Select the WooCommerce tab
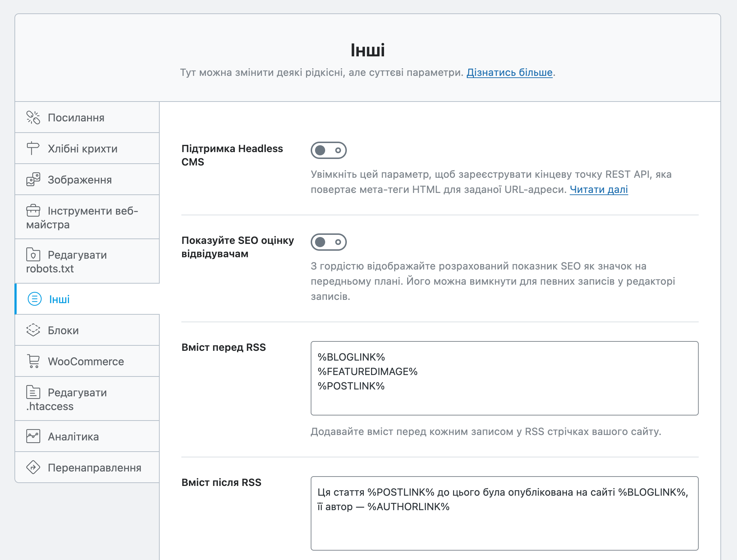This screenshot has height=560, width=737. (x=87, y=361)
